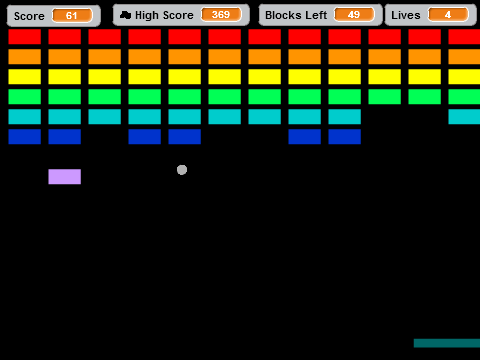Viewport: 480px width, 360px height.
Task: Click the "Lives" label
Action: (405, 15)
